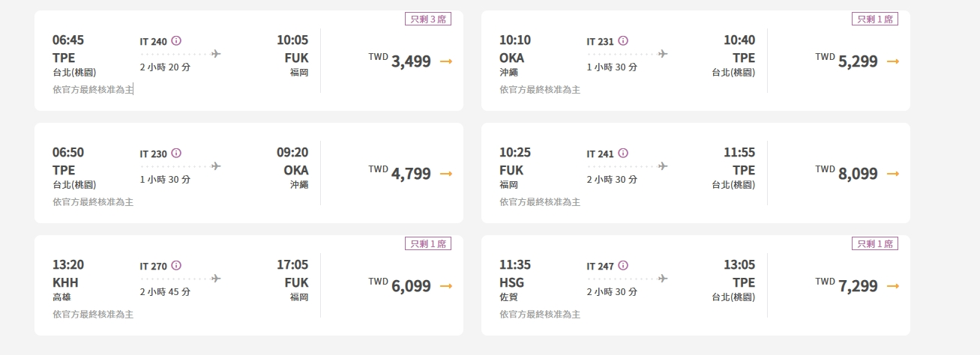Open the info icon next to IT 240
Viewport: 980px width, 355px height.
pyautogui.click(x=176, y=40)
